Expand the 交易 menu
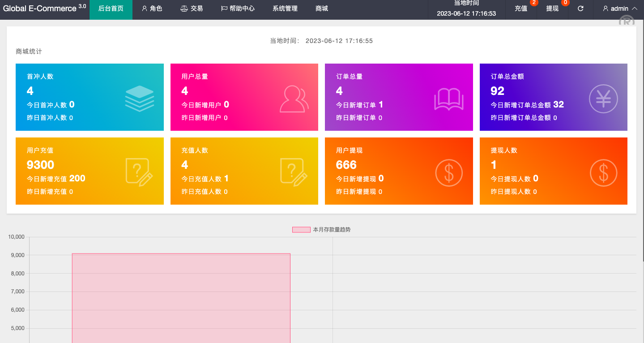Screen dimensions: 644x343 pyautogui.click(x=192, y=9)
